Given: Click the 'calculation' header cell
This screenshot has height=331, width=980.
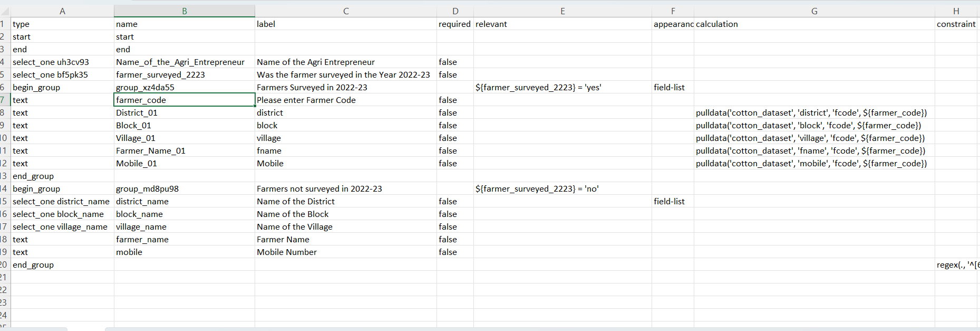Looking at the screenshot, I should [x=814, y=24].
